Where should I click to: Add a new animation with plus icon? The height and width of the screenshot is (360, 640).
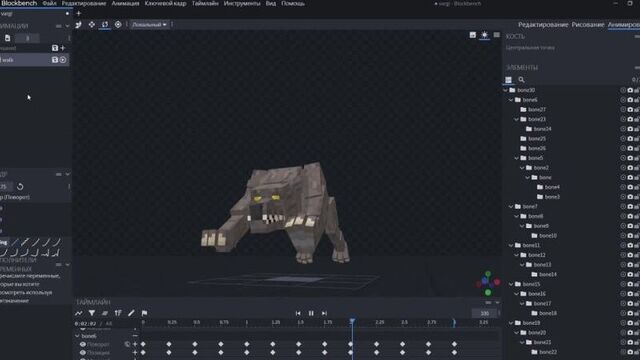point(63,48)
